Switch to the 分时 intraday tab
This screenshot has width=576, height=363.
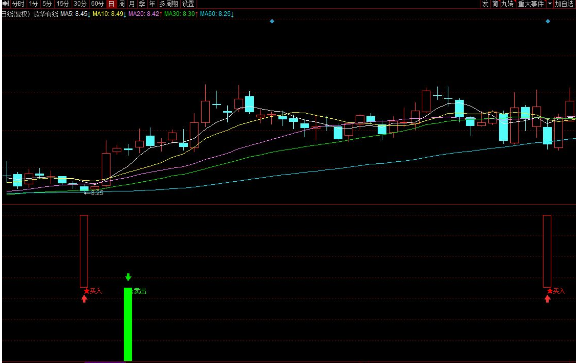[x=17, y=4]
